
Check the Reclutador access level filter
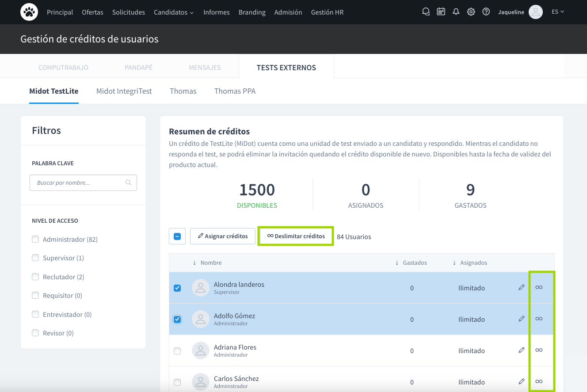coord(35,277)
